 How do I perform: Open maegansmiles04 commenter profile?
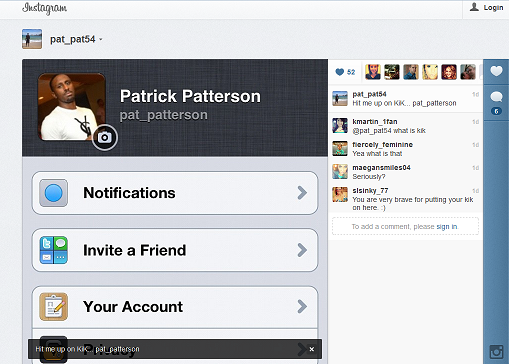pyautogui.click(x=381, y=168)
